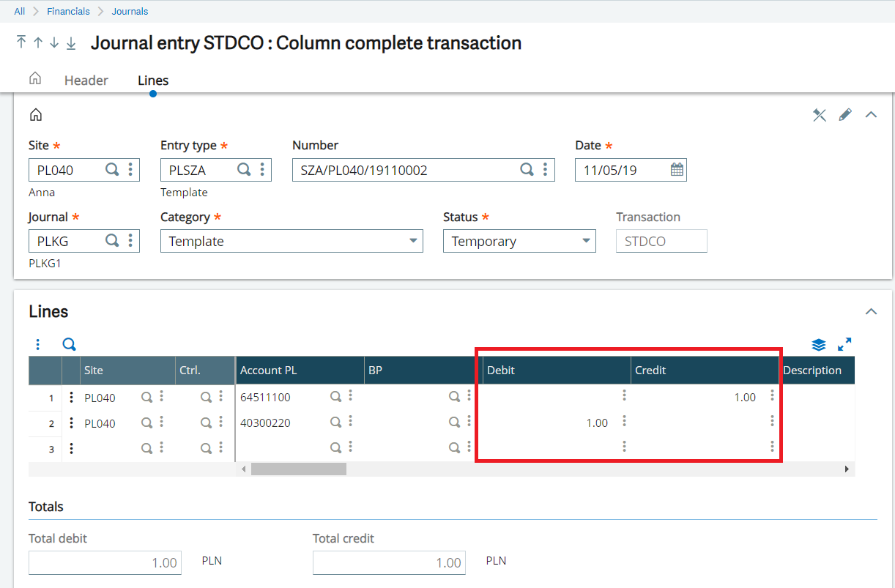895x588 pixels.
Task: Open the stacked layers icon in Lines
Action: 819,345
